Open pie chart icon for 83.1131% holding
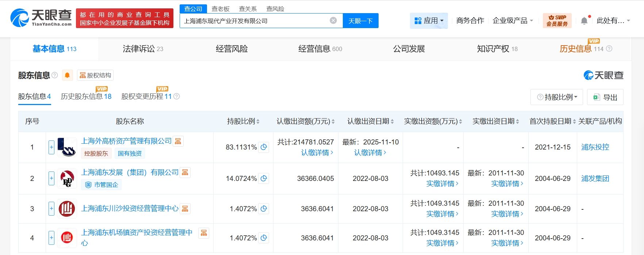Image resolution: width=644 pixels, height=255 pixels. (x=264, y=147)
